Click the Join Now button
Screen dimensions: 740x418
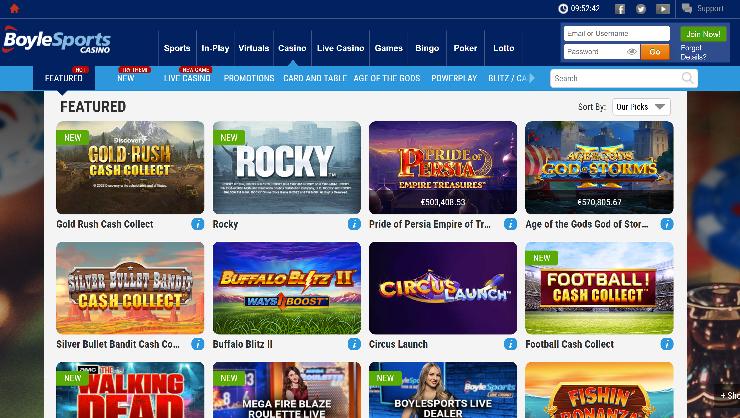[703, 34]
